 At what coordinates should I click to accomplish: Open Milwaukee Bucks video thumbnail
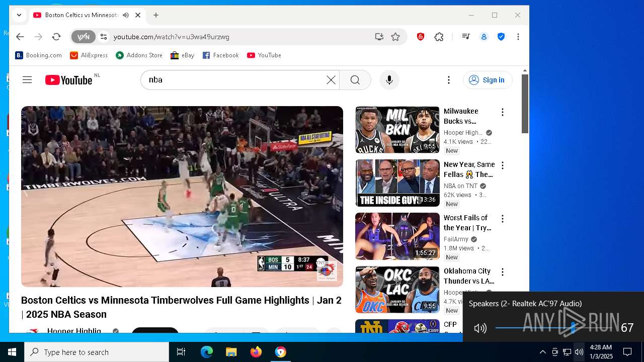[x=397, y=130]
